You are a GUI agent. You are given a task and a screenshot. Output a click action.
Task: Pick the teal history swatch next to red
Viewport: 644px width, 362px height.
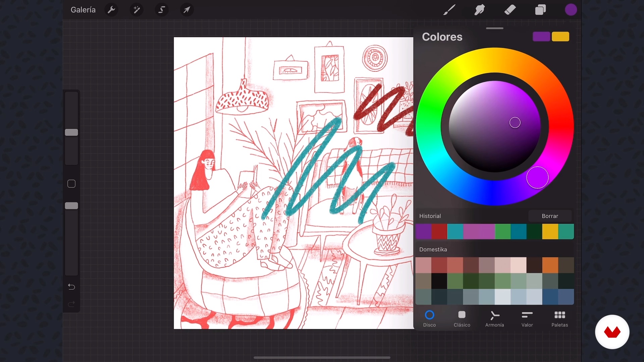455,232
